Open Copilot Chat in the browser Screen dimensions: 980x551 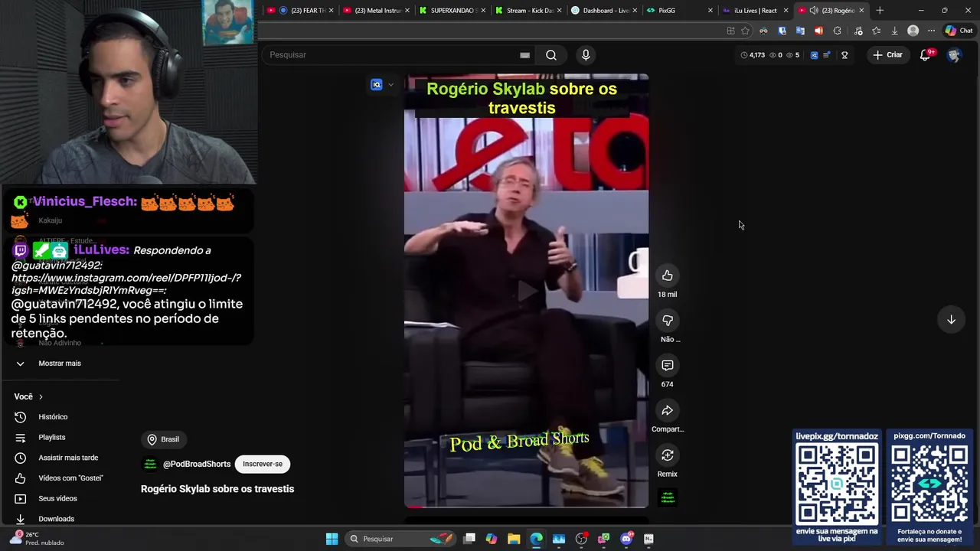(x=959, y=31)
